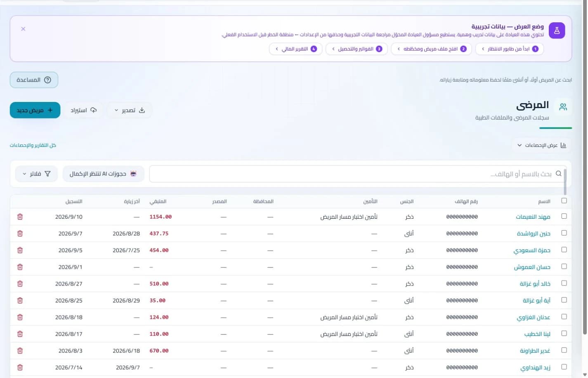The height and width of the screenshot is (378, 588).
Task: Click trash icon in لينا الخطيب row
Action: (x=20, y=334)
